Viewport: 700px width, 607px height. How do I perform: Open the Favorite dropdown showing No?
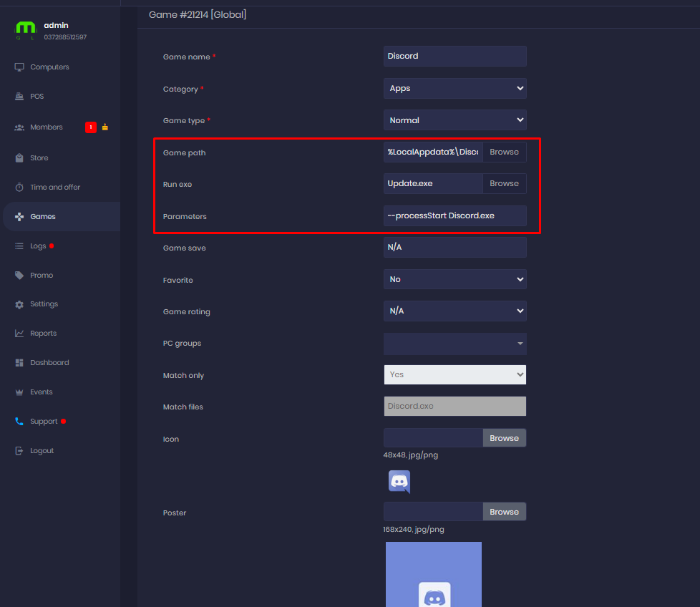pos(455,279)
